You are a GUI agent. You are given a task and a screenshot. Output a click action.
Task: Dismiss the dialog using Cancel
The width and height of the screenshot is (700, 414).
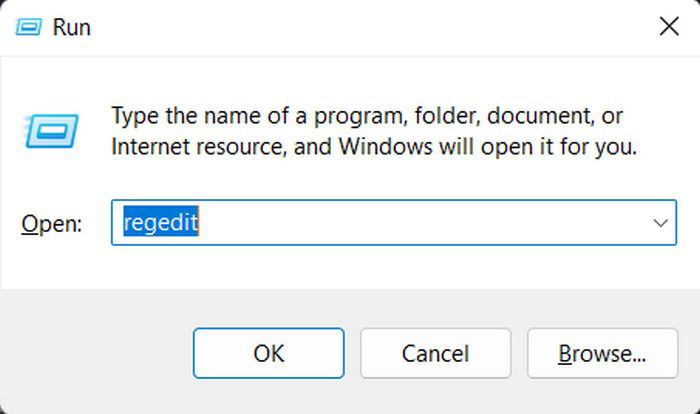[x=436, y=353]
